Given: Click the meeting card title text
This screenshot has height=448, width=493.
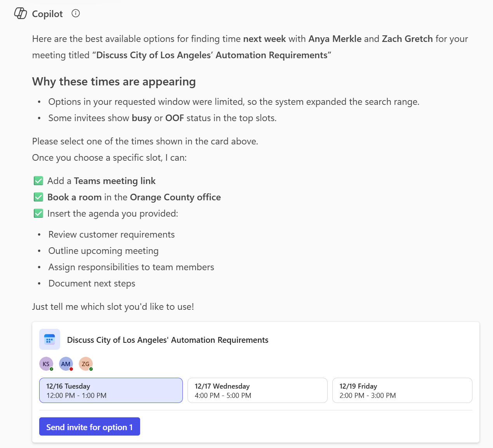Looking at the screenshot, I should (168, 340).
